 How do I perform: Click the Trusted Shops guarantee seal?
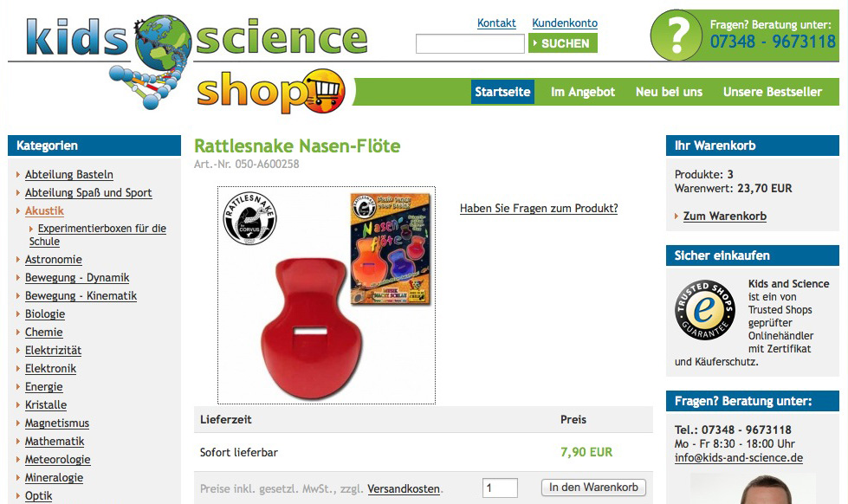[x=705, y=310]
